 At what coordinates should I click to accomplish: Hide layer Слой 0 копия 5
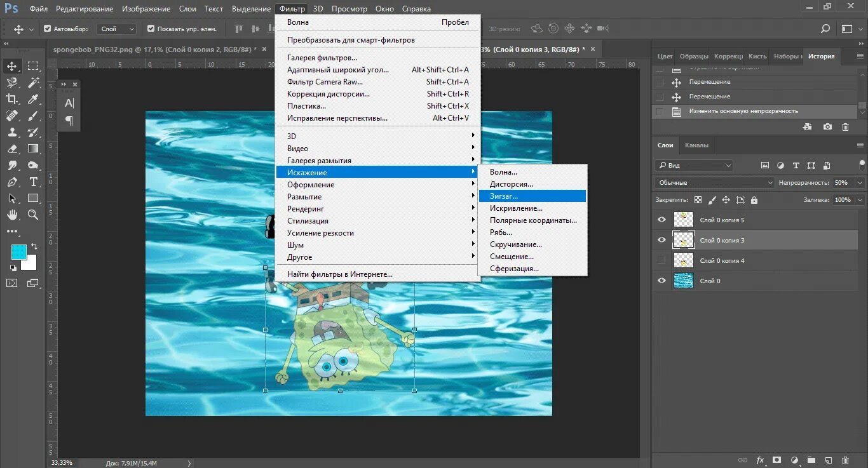point(661,220)
